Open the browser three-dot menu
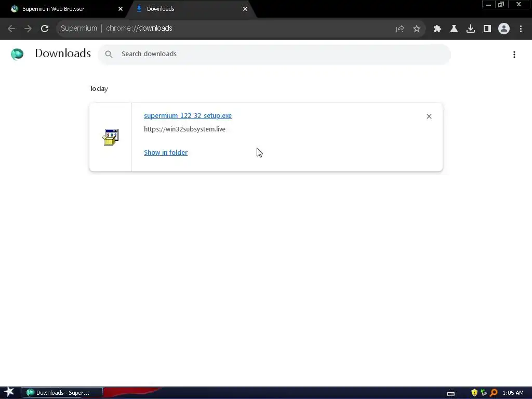The image size is (532, 399). tap(521, 29)
